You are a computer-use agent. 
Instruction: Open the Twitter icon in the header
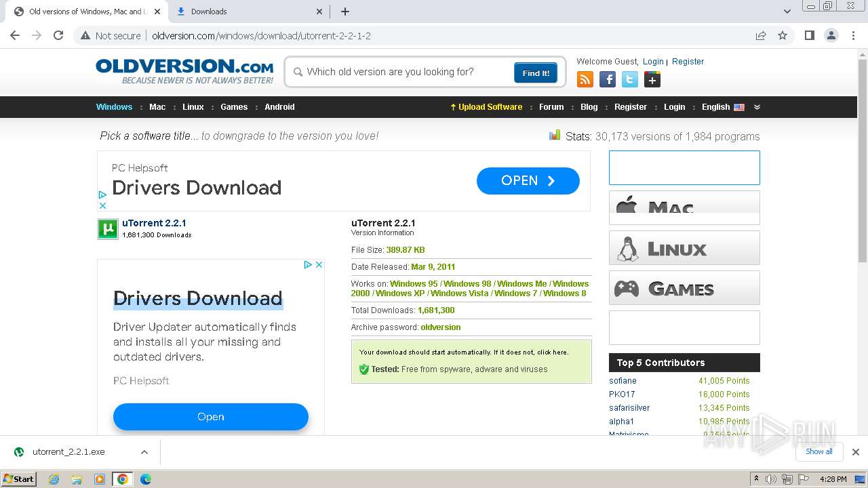pos(630,80)
